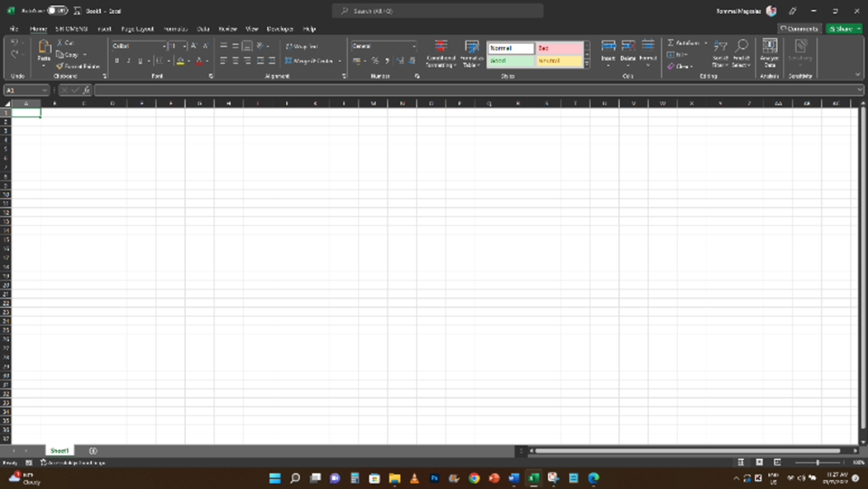The image size is (868, 489).
Task: Click the Increase Decimal icon
Action: 399,61
